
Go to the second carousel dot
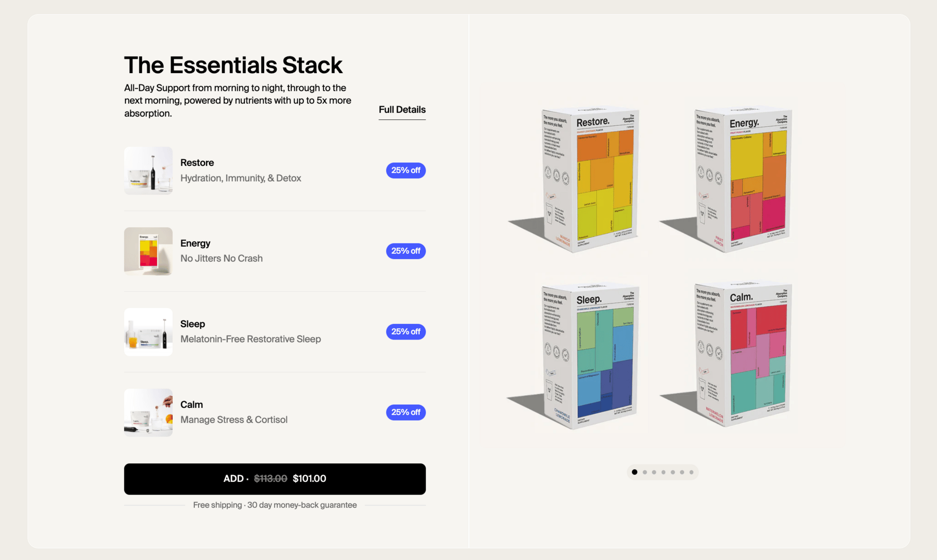(x=645, y=472)
